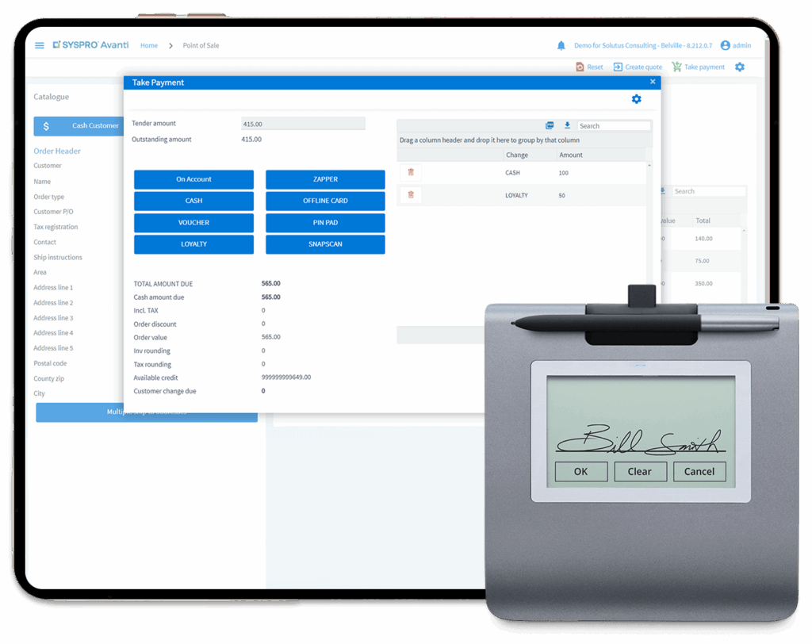Select the On Account payment method
812x644 pixels.
click(x=193, y=179)
